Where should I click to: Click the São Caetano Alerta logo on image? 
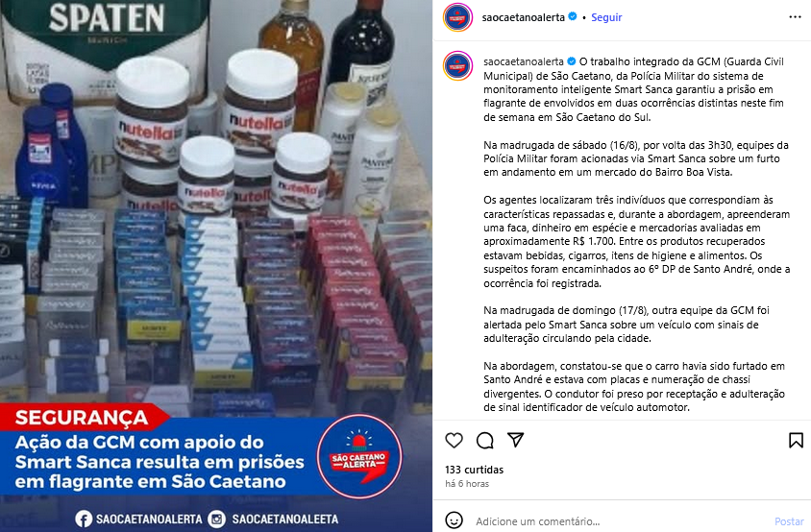[x=359, y=456]
